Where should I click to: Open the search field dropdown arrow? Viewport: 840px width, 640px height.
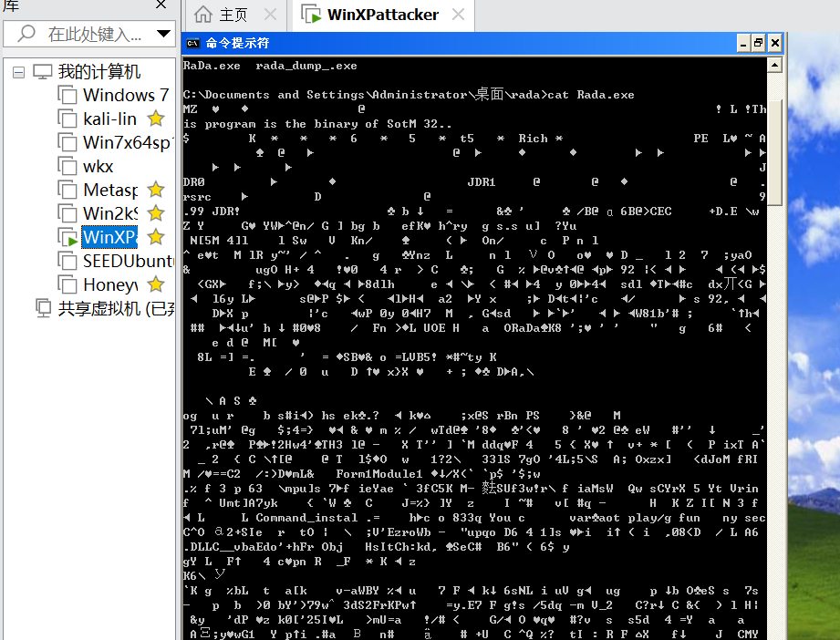(163, 34)
